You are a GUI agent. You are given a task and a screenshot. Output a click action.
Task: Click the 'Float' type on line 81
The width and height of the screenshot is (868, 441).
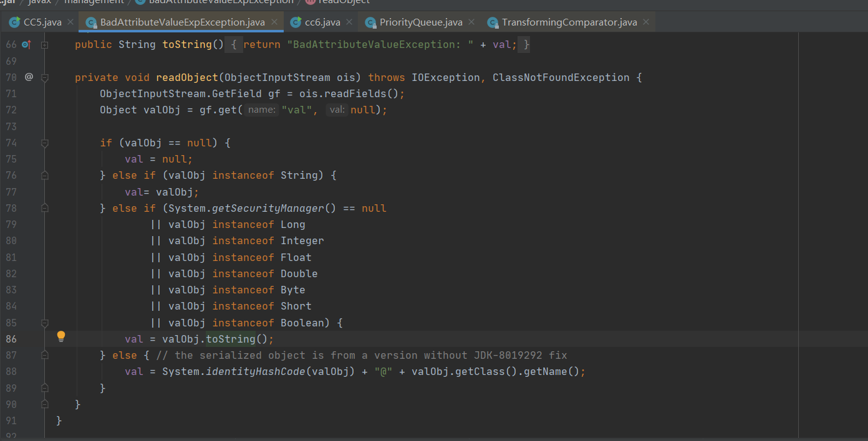[296, 257]
